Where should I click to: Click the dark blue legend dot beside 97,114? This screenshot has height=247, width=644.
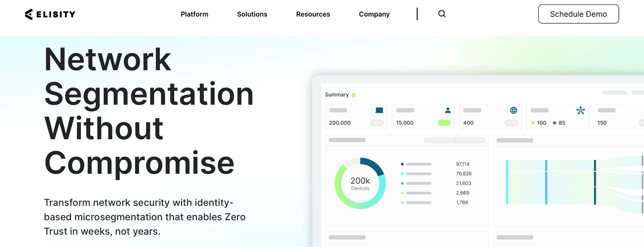tap(402, 164)
